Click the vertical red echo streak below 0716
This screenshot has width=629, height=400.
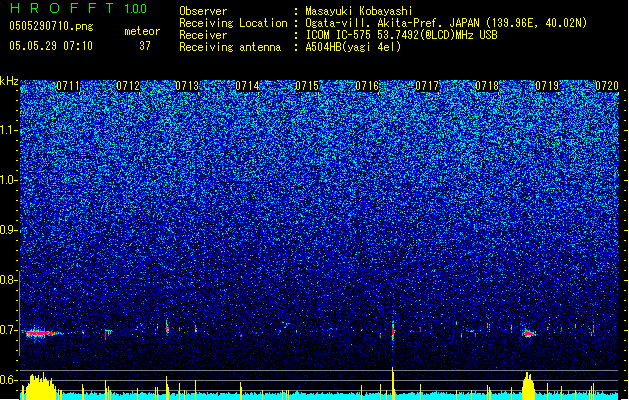393,331
